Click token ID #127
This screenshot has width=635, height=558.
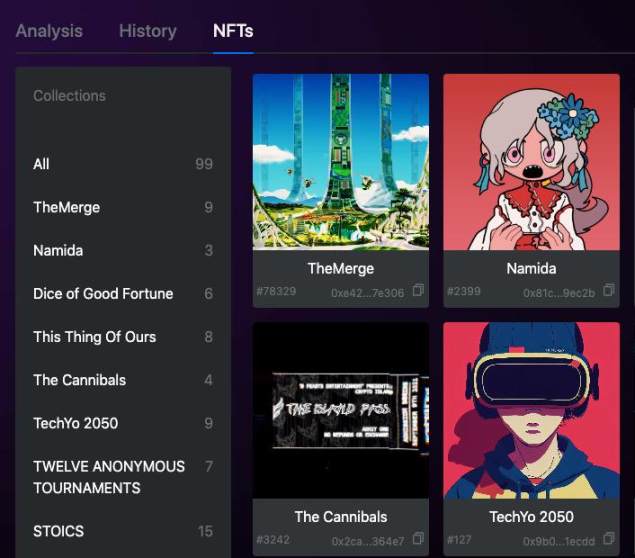coord(459,540)
